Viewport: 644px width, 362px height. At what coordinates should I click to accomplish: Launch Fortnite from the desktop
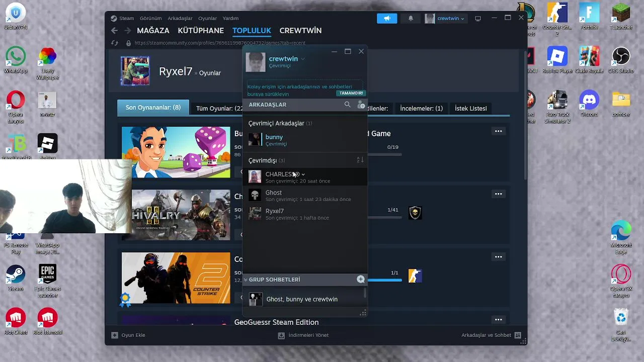tap(589, 16)
